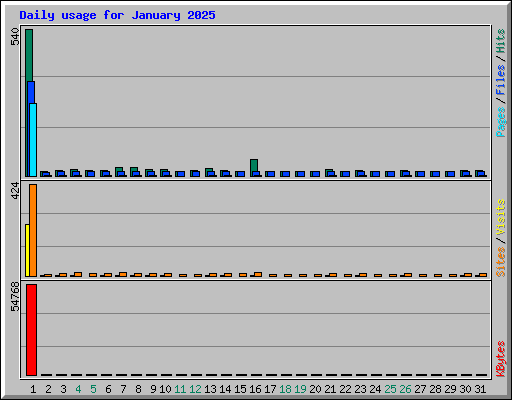Image resolution: width=512 pixels, height=400 pixels.
Task: Click the 424 axis value
Action: pos(15,191)
